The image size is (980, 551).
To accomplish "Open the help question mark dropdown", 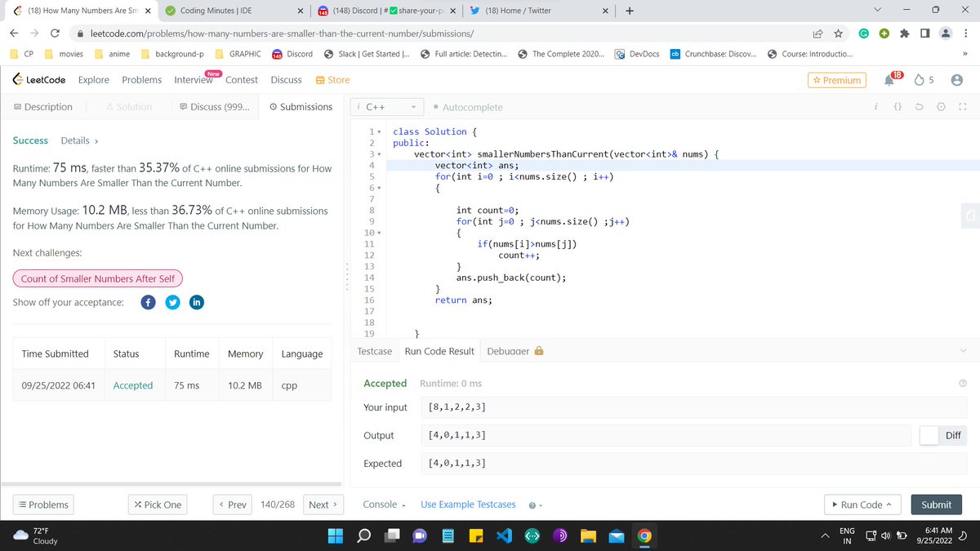I will click(x=536, y=504).
